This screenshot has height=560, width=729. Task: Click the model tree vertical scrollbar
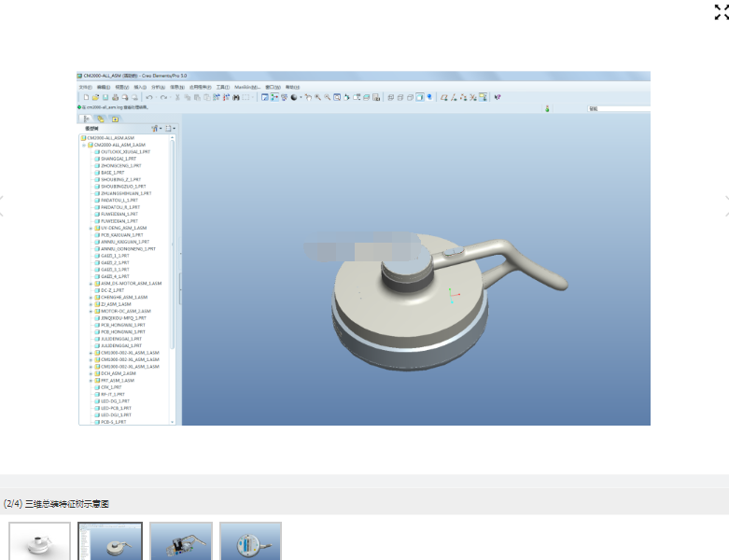pos(173,244)
